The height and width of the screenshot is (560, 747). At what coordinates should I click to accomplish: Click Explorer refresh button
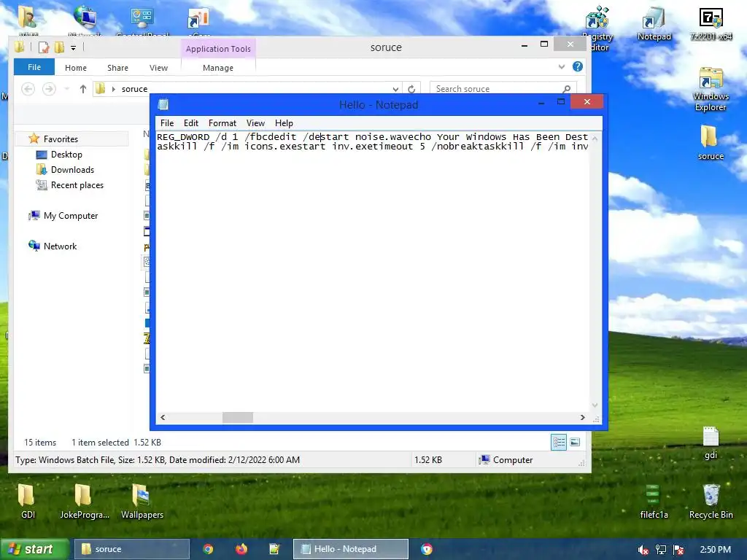(411, 89)
